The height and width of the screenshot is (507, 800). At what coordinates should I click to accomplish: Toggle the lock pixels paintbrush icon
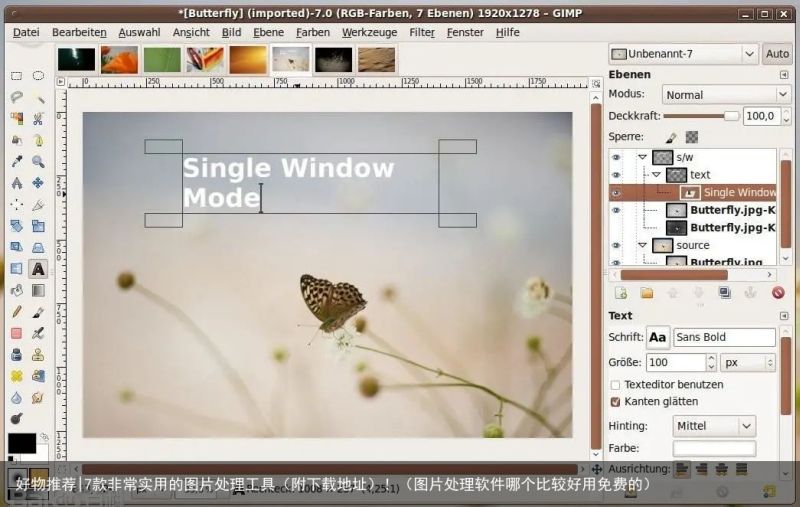671,137
